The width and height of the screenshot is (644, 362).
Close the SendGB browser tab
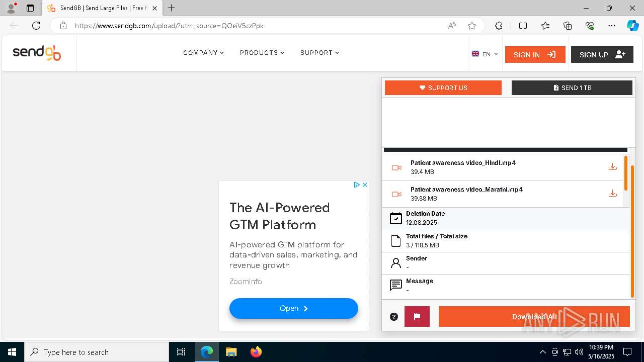154,8
